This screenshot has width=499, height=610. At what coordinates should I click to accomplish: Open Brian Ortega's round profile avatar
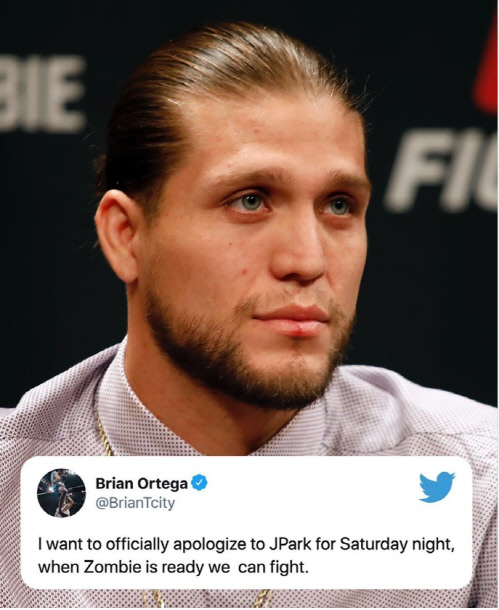coord(61,493)
